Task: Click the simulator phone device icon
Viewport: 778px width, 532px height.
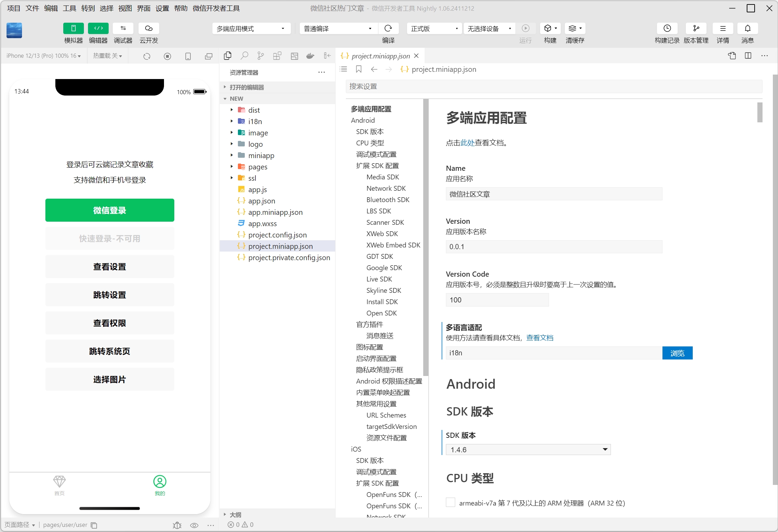Action: point(188,56)
